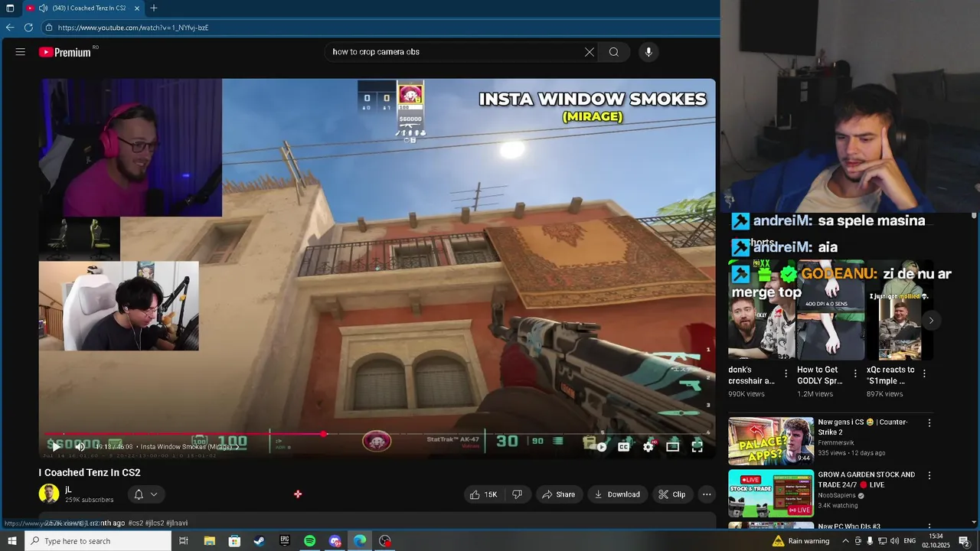Open the Rain warning weather widget
980x551 pixels.
pyautogui.click(x=801, y=541)
